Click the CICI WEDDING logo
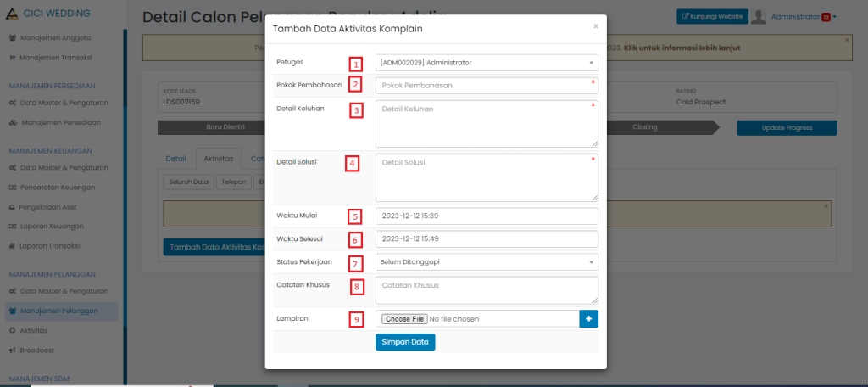This screenshot has width=868, height=387. coord(14,14)
